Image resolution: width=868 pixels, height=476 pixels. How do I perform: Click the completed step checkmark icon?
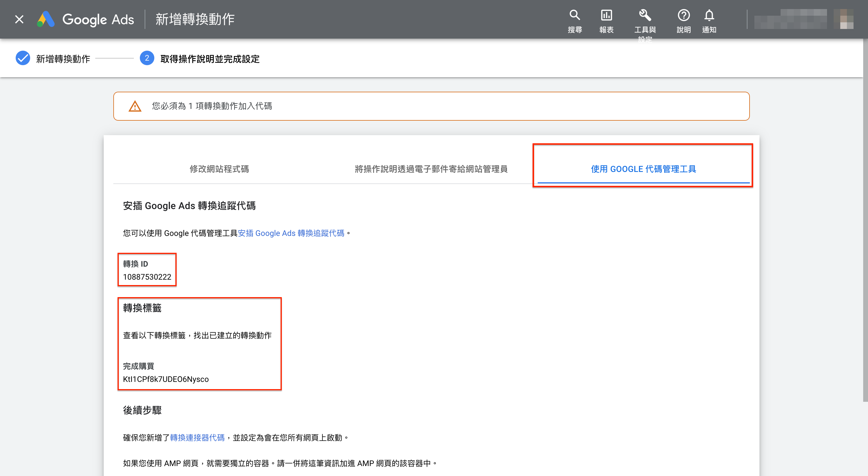(x=23, y=58)
